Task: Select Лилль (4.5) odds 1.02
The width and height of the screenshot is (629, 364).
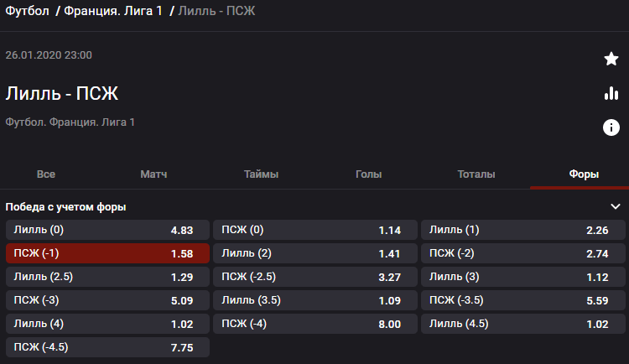Action: tap(523, 324)
